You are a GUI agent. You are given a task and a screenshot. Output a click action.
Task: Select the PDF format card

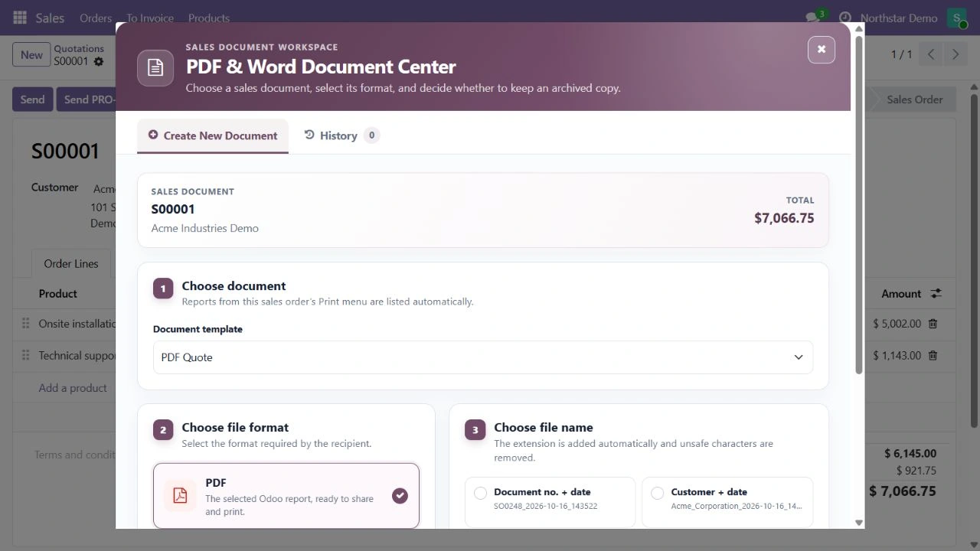286,496
